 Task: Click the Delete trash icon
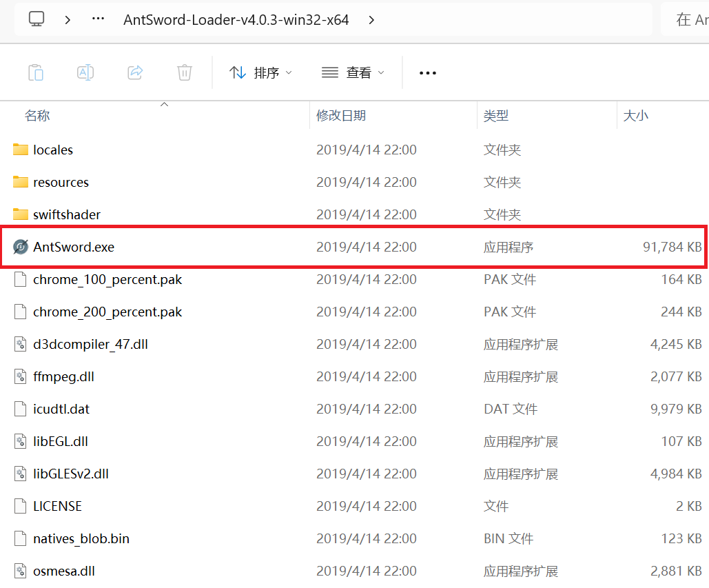tap(185, 72)
